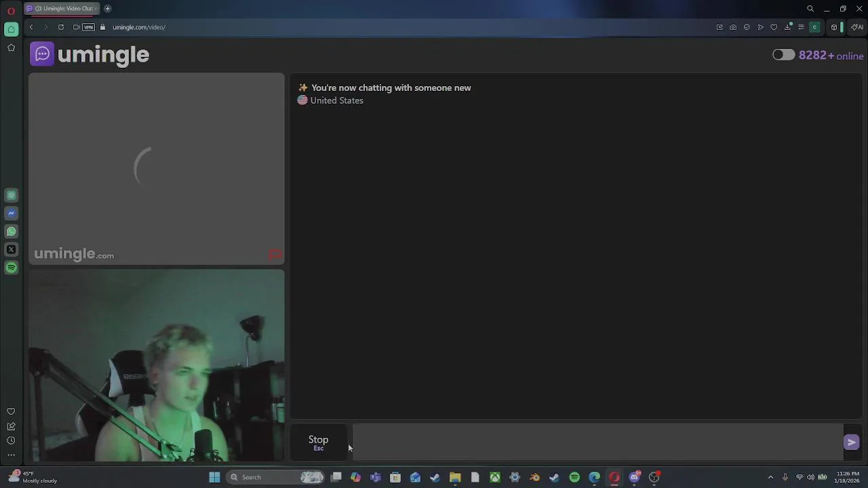
Task: Report stranger using red flag icon
Action: (275, 255)
